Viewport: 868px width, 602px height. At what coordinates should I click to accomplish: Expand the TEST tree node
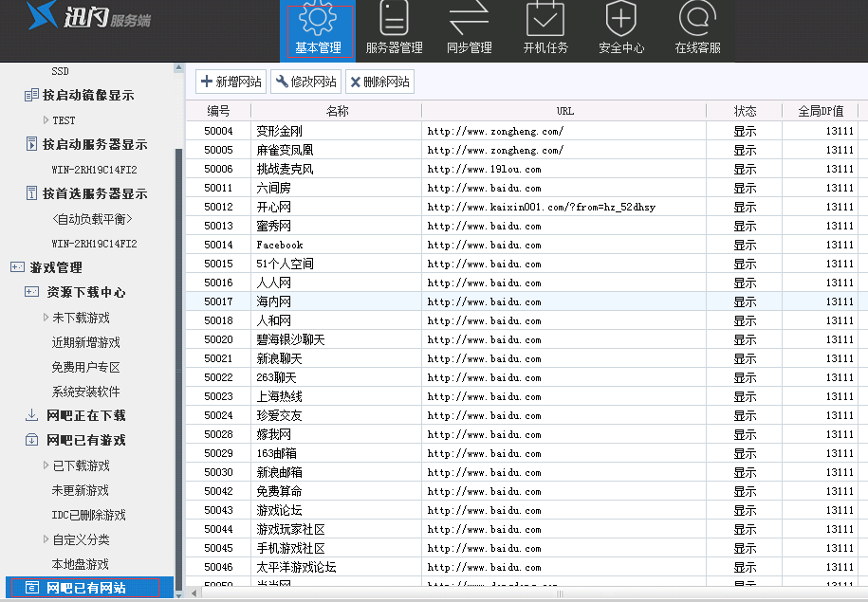[x=46, y=119]
